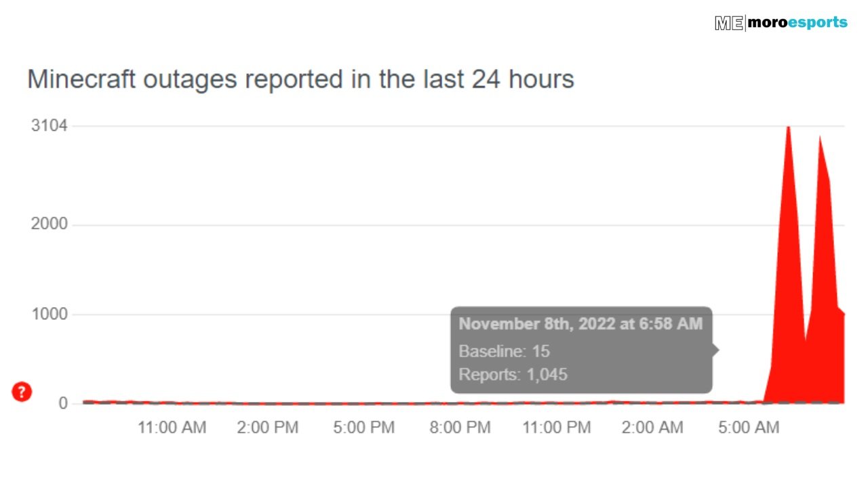This screenshot has width=868, height=488.
Task: Select the 3104 y-axis label
Action: pos(50,126)
